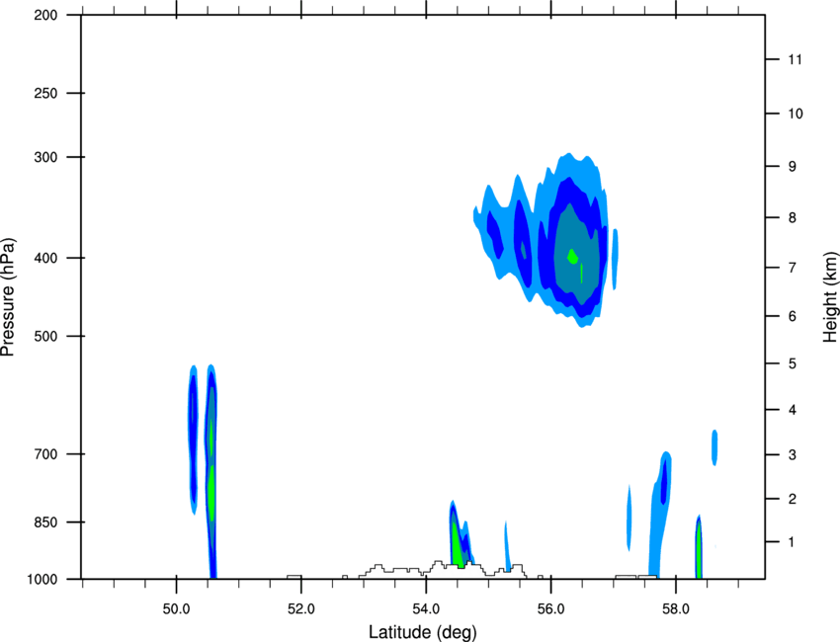Click the 9 km height tick label
Viewport: 840px width, 642px height.
click(x=793, y=167)
